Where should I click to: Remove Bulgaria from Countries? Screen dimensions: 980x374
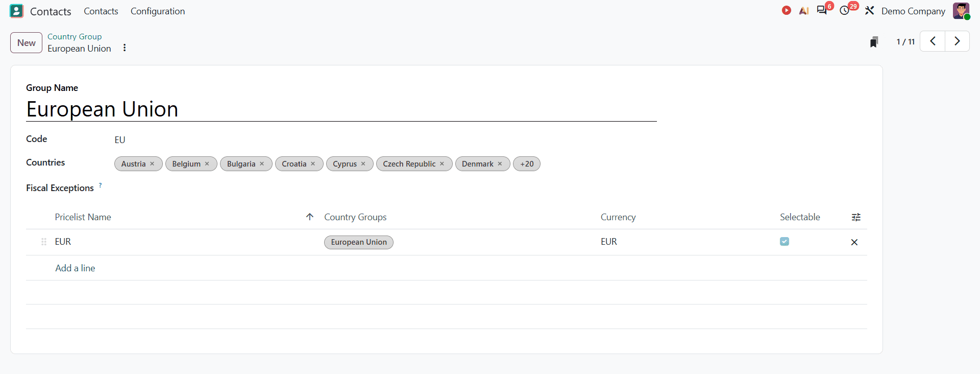[x=262, y=164]
